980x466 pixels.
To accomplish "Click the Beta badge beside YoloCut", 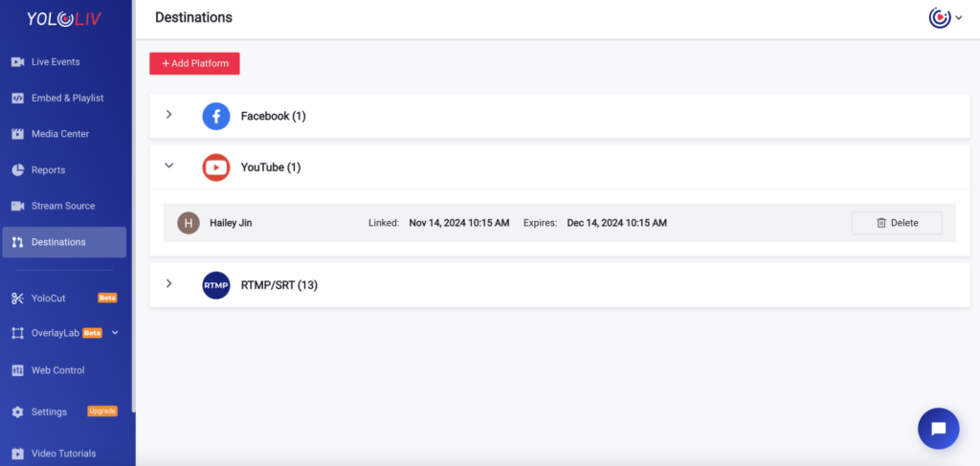I will 107,298.
